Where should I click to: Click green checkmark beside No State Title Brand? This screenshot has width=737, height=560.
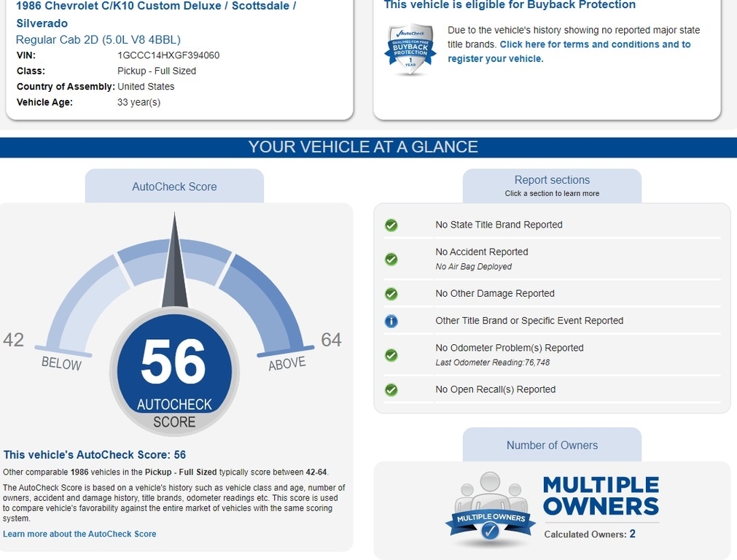(391, 225)
